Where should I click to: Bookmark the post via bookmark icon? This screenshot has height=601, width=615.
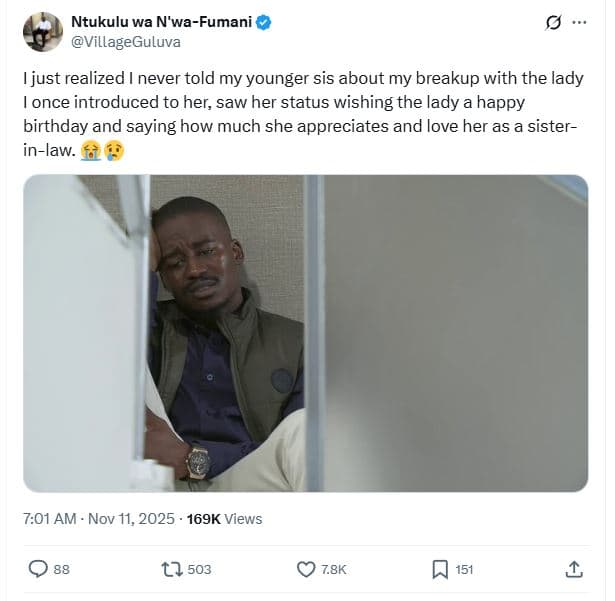pos(439,569)
